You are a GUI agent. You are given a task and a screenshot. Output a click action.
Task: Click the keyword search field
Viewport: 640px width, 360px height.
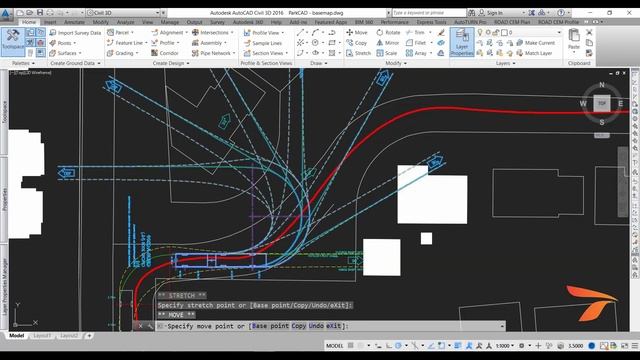[x=429, y=13]
